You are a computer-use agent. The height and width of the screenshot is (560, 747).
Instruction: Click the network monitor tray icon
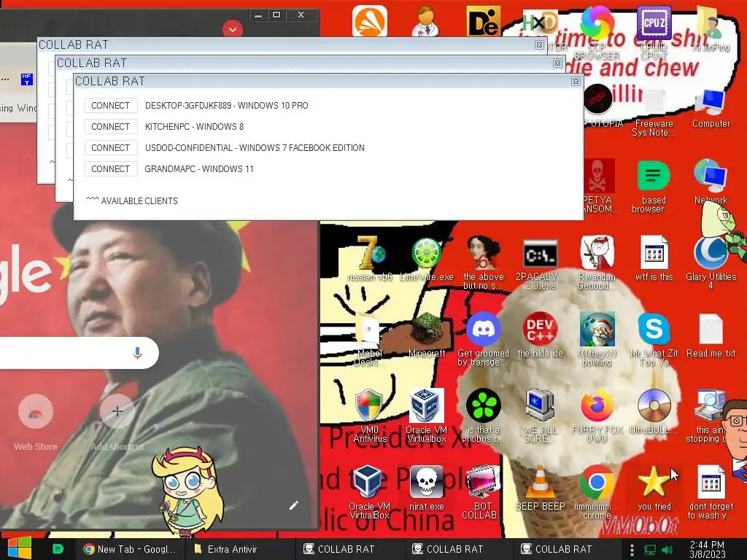point(650,550)
